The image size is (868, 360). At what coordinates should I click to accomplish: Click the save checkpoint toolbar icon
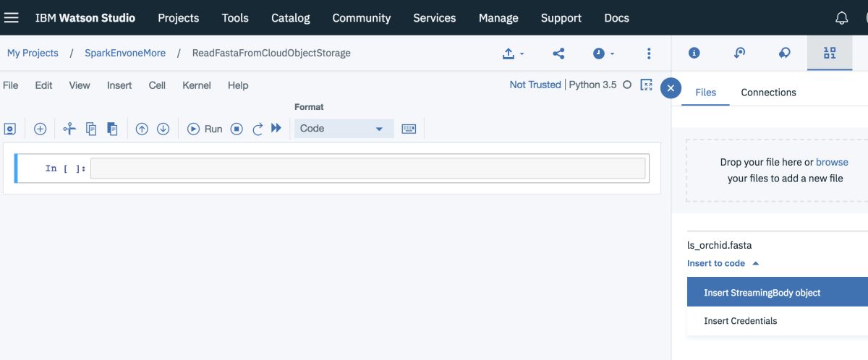(x=10, y=129)
